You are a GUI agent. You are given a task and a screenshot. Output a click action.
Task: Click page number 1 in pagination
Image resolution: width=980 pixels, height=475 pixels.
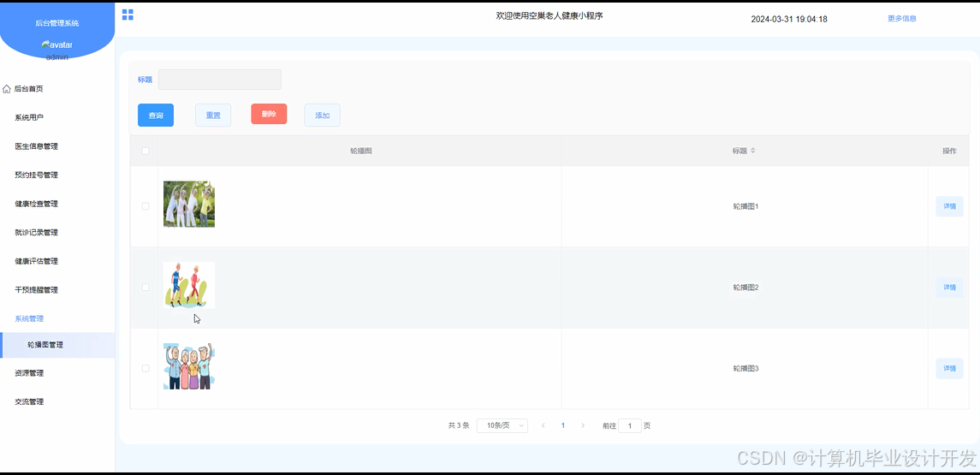point(563,425)
